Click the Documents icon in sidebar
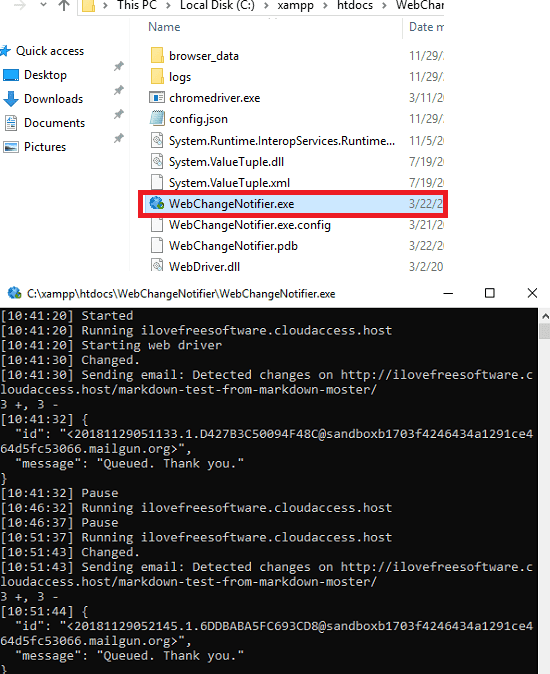Screen dimensions: 550x674 tap(11, 123)
